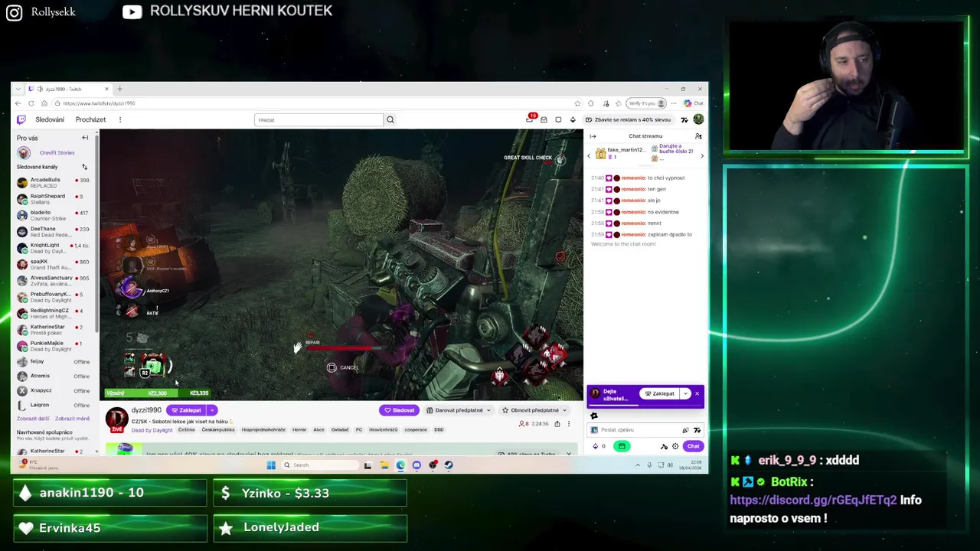
Task: Open Procházet browse page
Action: (x=90, y=119)
